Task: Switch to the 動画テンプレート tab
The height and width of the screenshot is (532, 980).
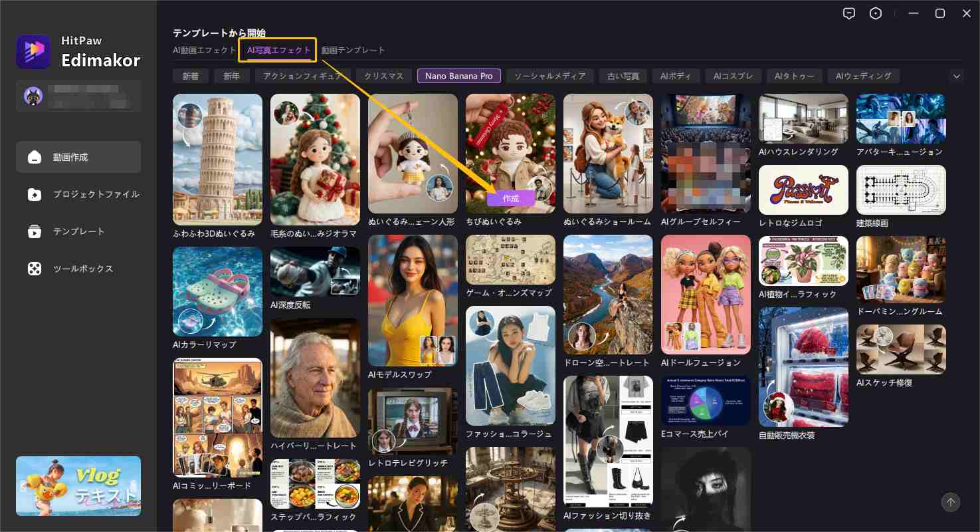Action: coord(353,50)
